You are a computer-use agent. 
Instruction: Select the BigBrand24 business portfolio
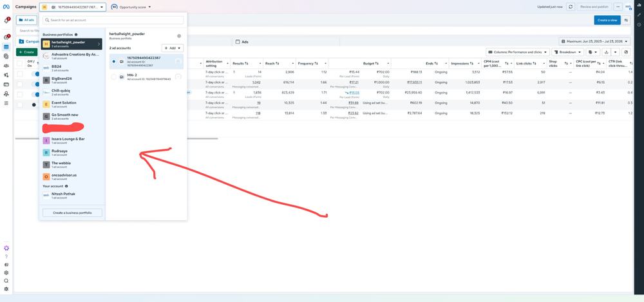(72, 80)
